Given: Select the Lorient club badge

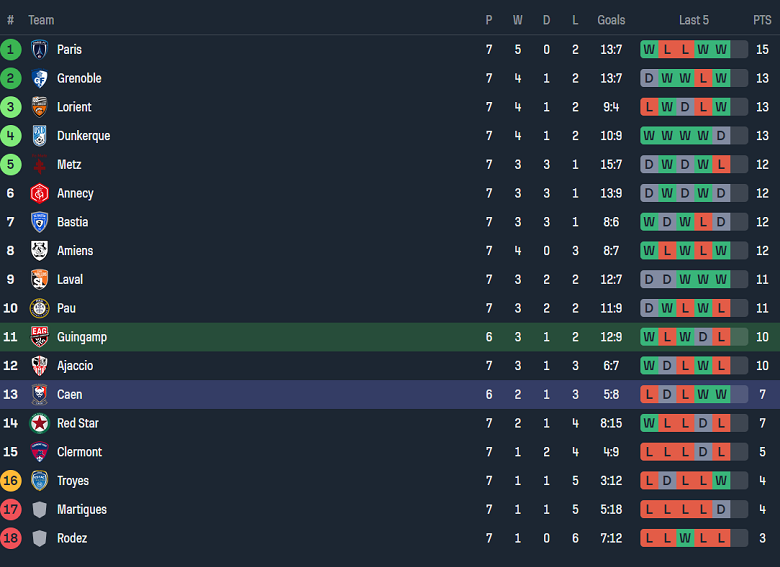Looking at the screenshot, I should pyautogui.click(x=40, y=107).
